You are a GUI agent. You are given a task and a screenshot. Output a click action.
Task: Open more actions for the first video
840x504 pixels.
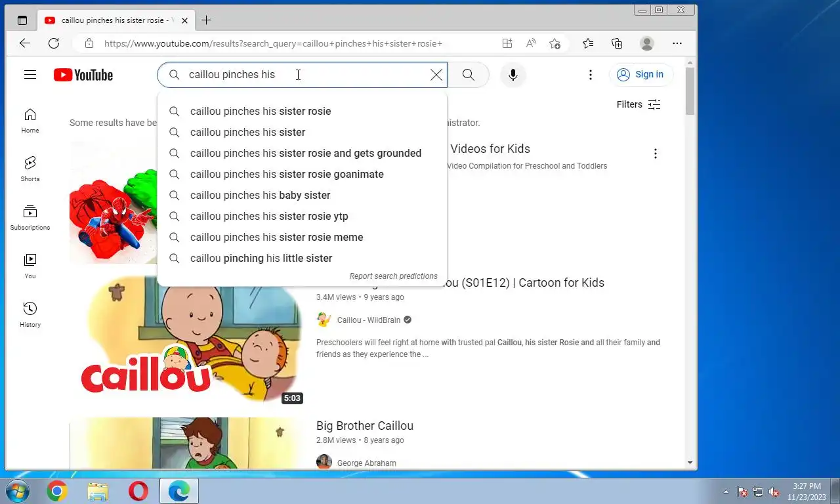(655, 154)
